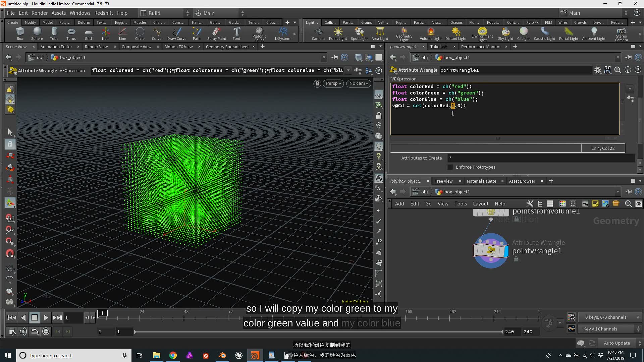The height and width of the screenshot is (362, 644).
Task: Toggle audio on the playbar
Action: pyautogui.click(x=23, y=331)
